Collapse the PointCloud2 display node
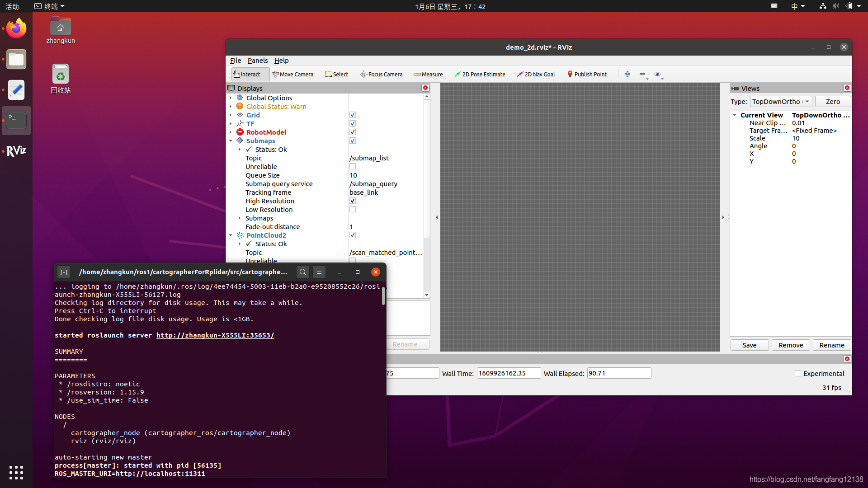The image size is (868, 488). click(x=231, y=235)
